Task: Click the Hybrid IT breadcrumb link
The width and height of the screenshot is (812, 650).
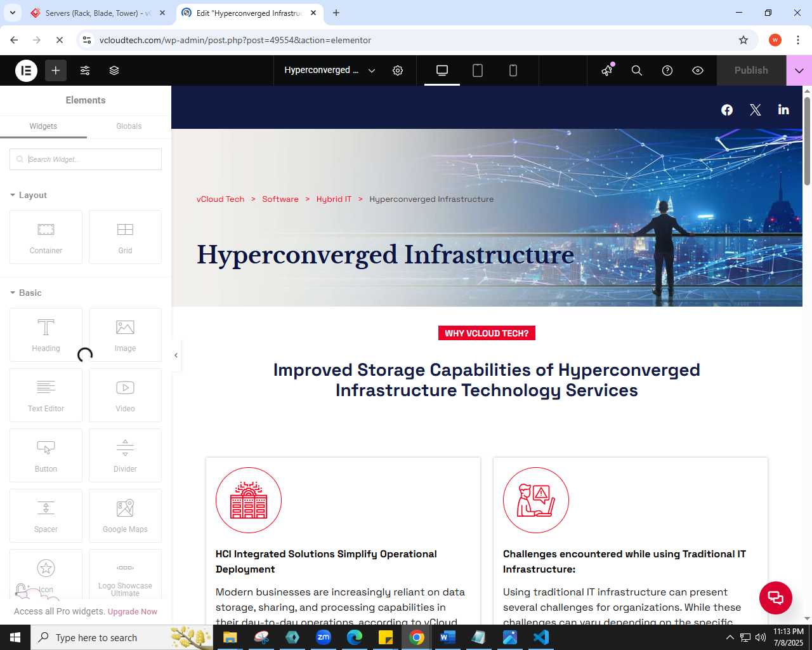Action: click(334, 199)
